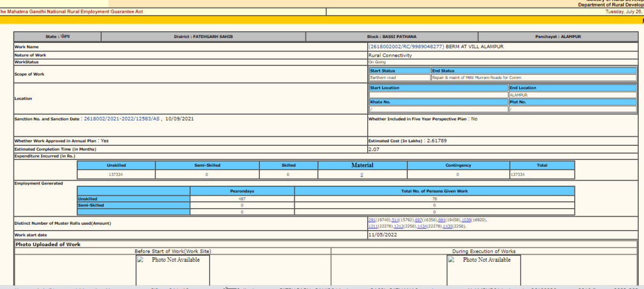Click muster roll 1212 link

click(x=398, y=227)
